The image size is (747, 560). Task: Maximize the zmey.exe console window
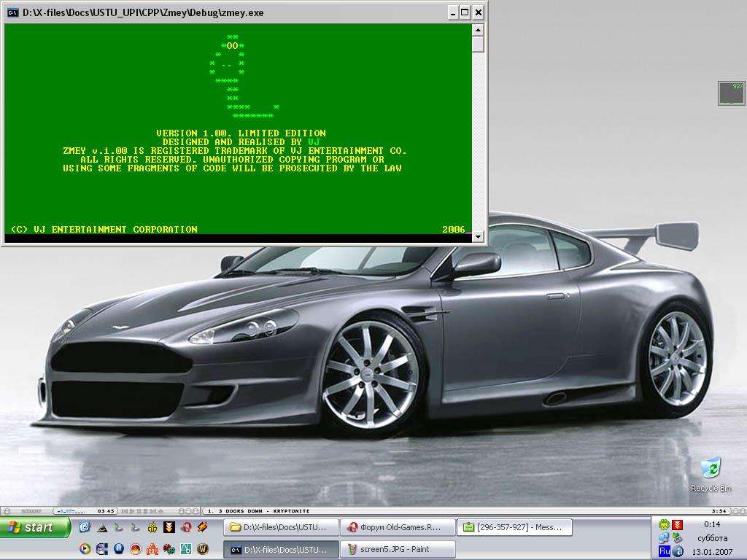(x=465, y=12)
